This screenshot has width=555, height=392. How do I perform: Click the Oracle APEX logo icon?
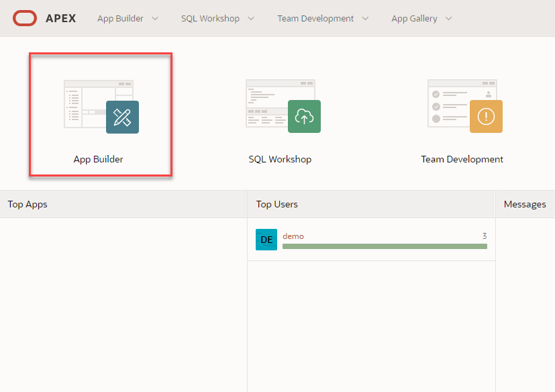(x=25, y=18)
